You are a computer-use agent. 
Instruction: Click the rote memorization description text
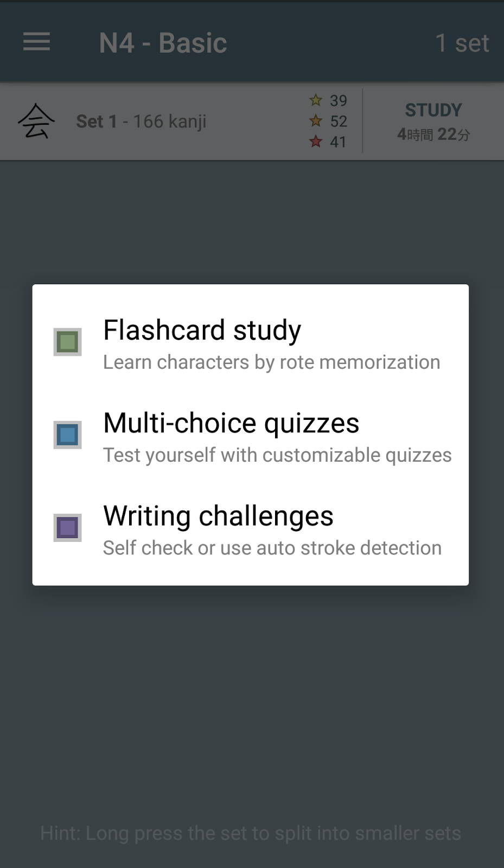(271, 362)
